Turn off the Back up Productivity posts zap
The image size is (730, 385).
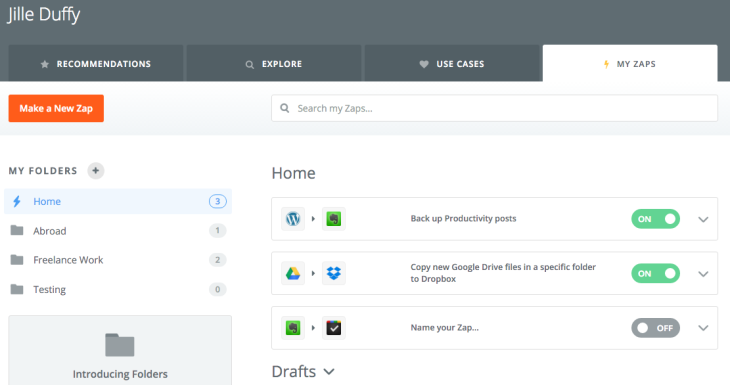(656, 219)
